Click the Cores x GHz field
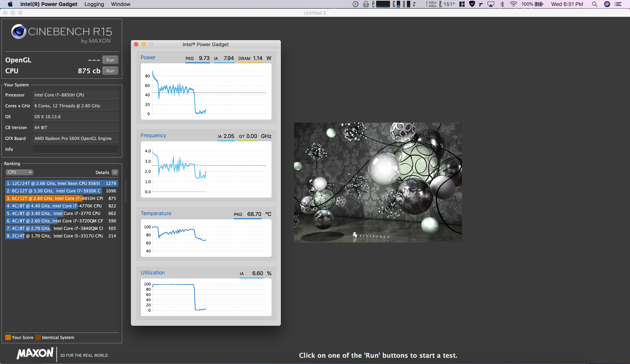Viewport: 630px width, 364px height. (75, 106)
